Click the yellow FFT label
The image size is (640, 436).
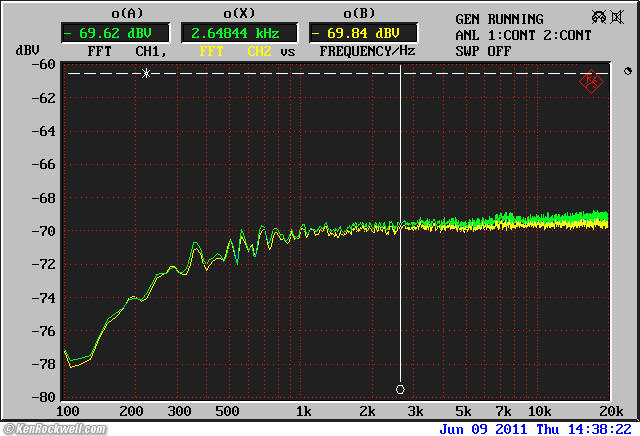point(211,51)
